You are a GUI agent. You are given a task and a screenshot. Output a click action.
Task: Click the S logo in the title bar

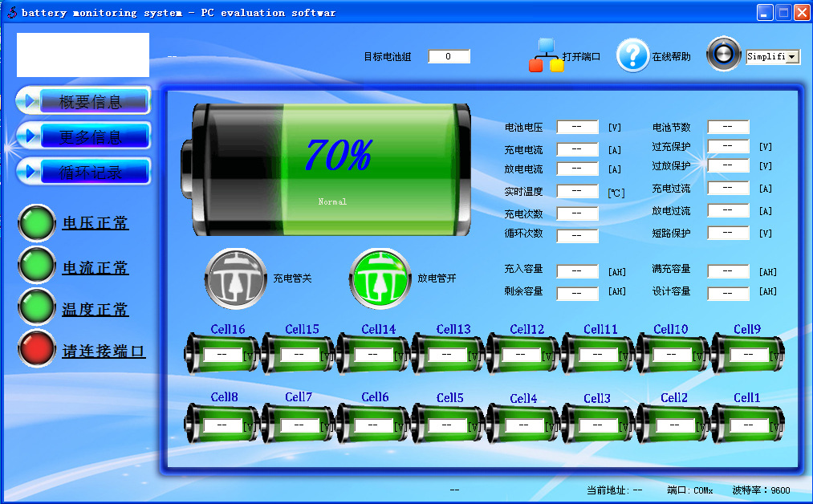click(11, 11)
